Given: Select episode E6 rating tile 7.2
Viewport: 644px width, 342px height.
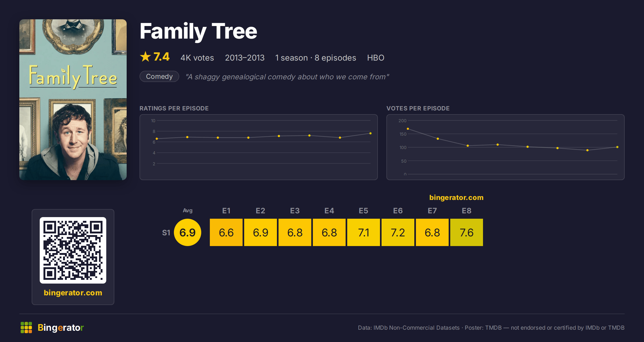Looking at the screenshot, I should pyautogui.click(x=398, y=232).
